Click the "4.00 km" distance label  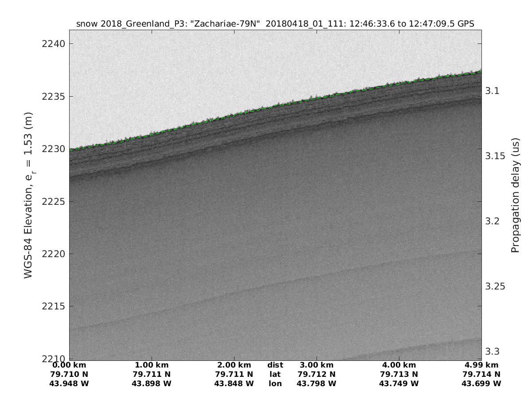tap(399, 365)
